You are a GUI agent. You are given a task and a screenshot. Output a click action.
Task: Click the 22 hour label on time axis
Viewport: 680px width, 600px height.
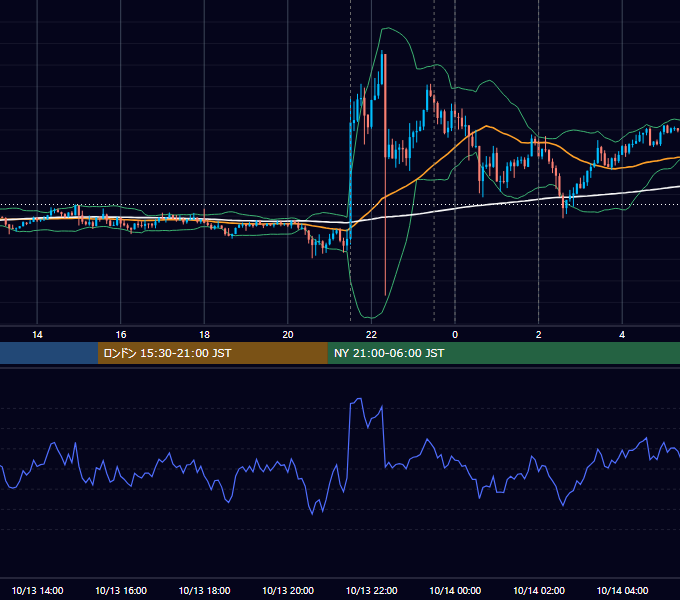pyautogui.click(x=371, y=335)
